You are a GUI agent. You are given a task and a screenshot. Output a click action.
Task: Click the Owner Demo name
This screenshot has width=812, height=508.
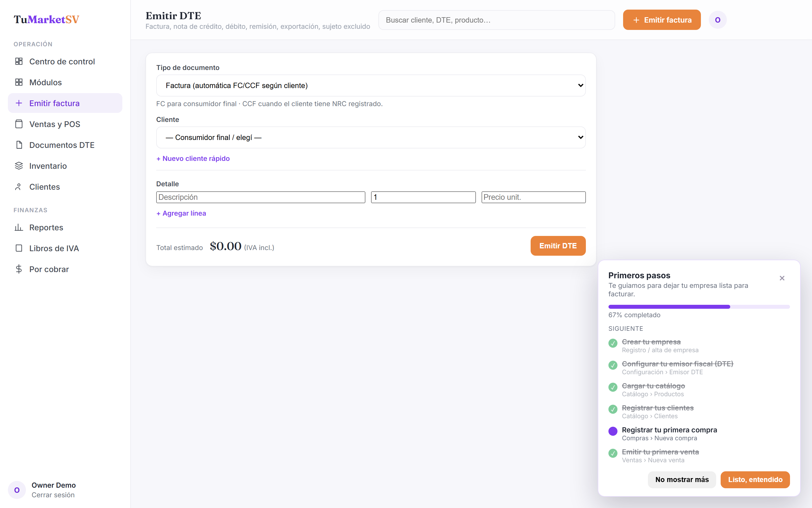coord(54,485)
